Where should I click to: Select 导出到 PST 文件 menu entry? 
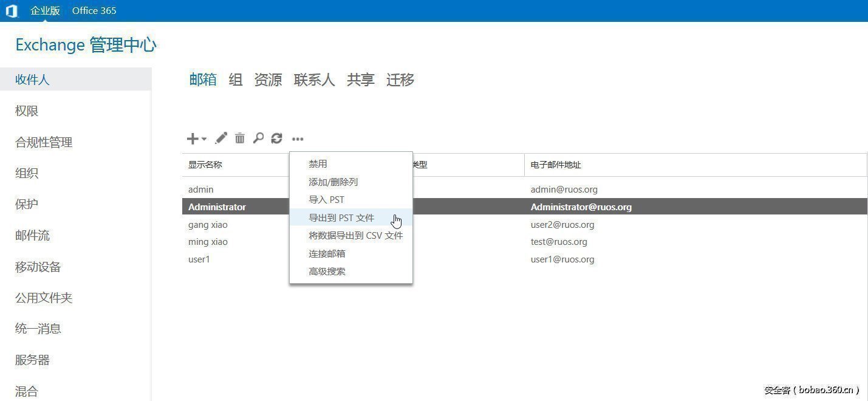coord(341,218)
